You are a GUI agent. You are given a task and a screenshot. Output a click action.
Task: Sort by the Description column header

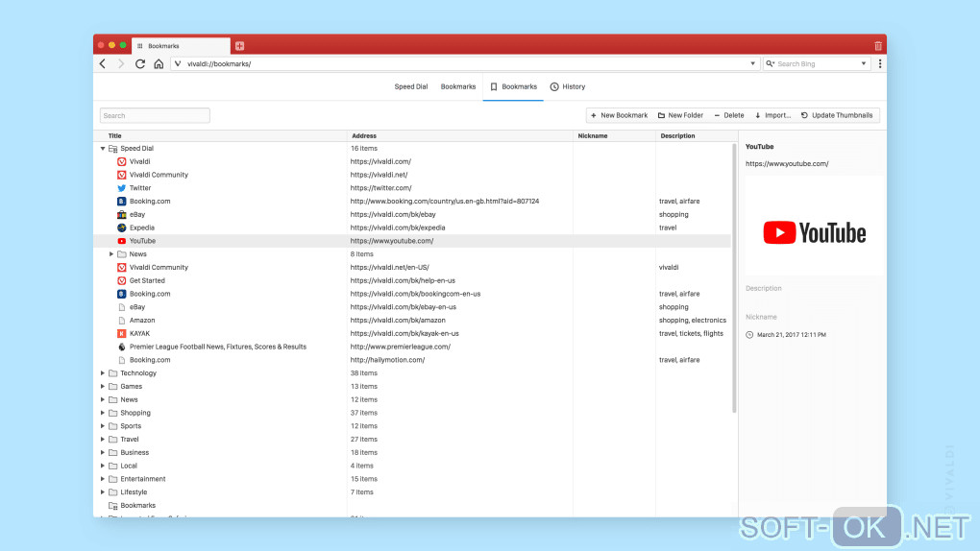677,135
